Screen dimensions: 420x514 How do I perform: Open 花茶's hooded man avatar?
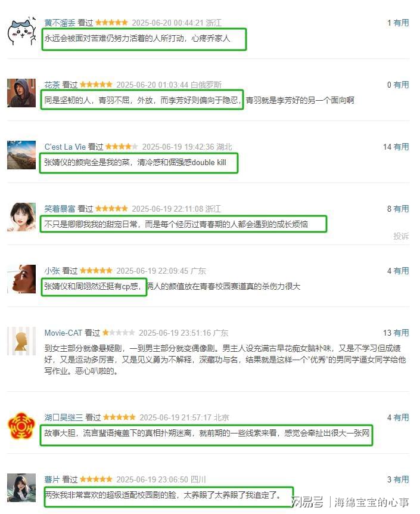coord(21,93)
